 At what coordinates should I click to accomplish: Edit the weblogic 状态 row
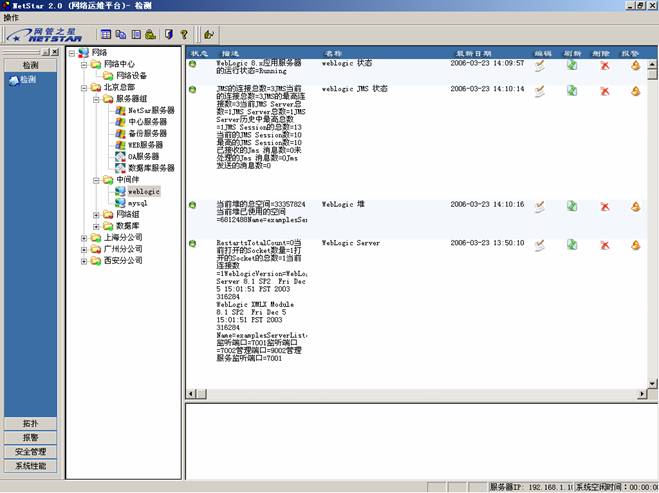point(540,66)
